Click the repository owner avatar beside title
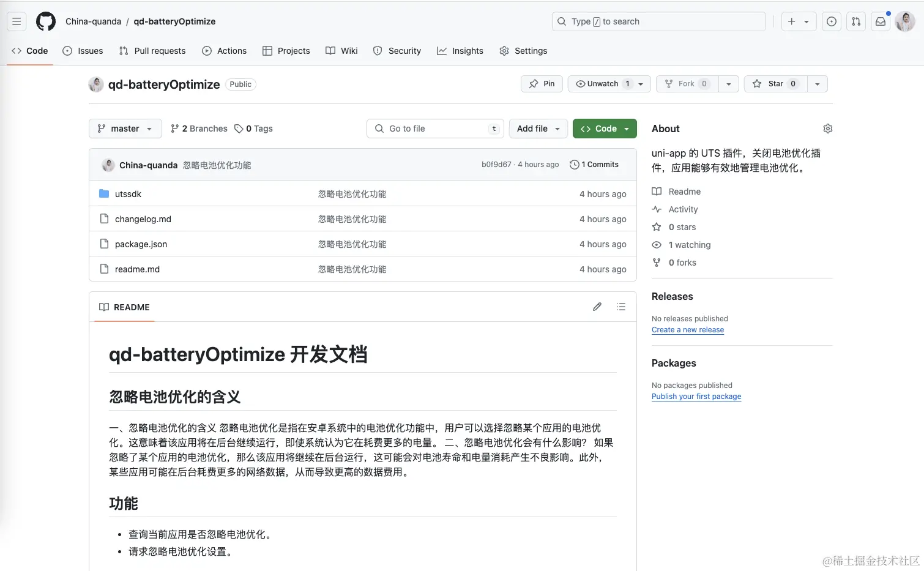The height and width of the screenshot is (571, 924). [x=96, y=84]
